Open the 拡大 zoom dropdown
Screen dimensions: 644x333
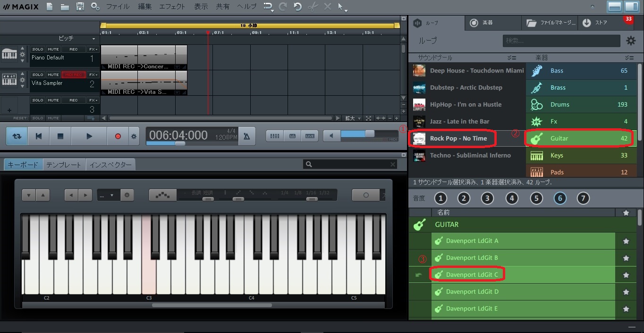(353, 118)
